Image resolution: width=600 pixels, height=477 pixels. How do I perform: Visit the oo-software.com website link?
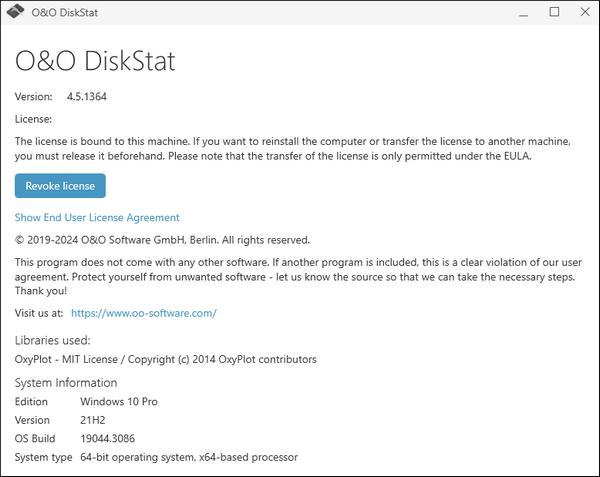tap(144, 313)
